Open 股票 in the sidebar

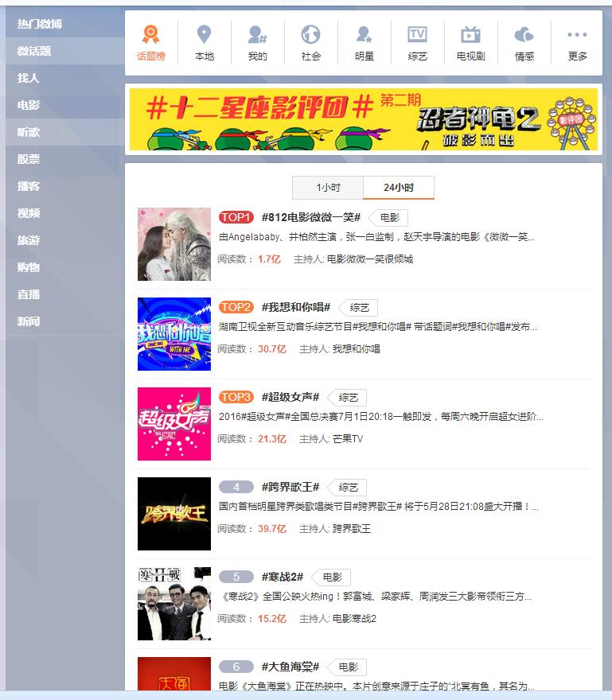[x=29, y=159]
